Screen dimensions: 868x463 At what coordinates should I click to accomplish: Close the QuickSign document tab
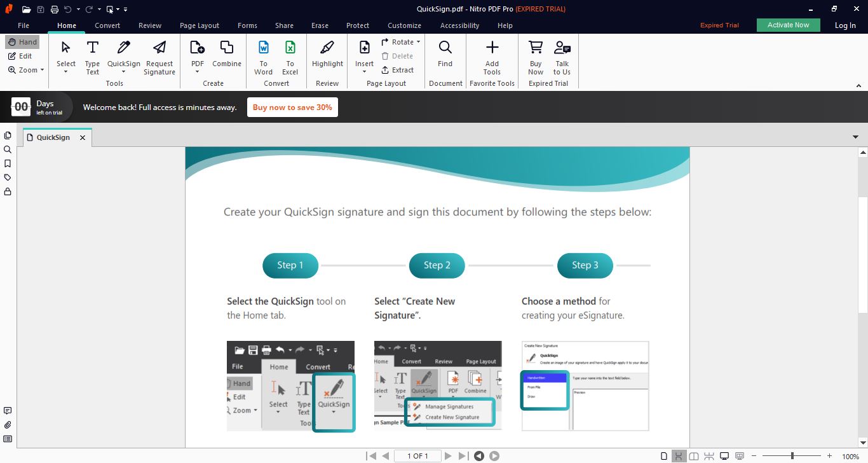pos(83,137)
